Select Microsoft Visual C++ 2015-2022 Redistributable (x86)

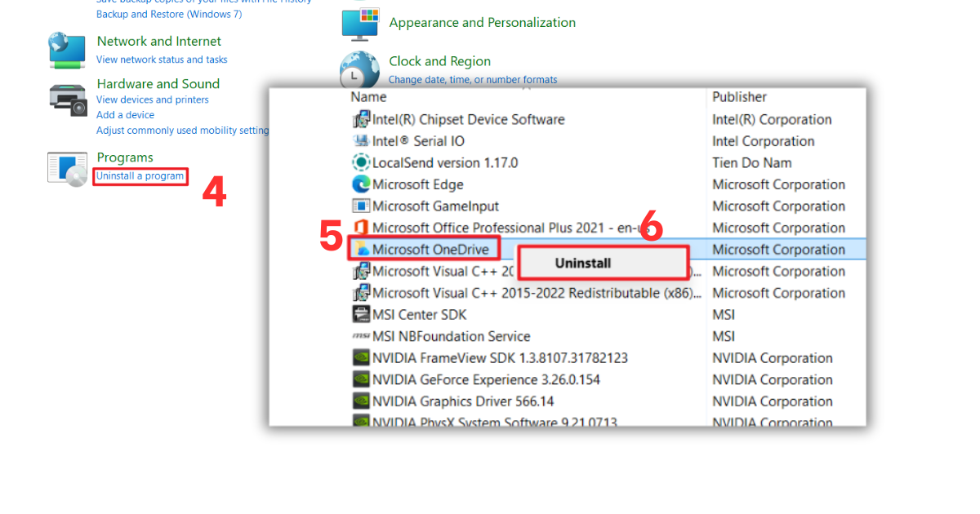coord(536,293)
